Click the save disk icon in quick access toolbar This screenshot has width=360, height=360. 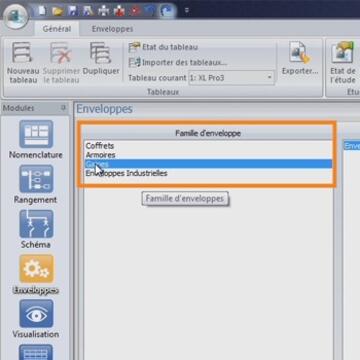(73, 11)
